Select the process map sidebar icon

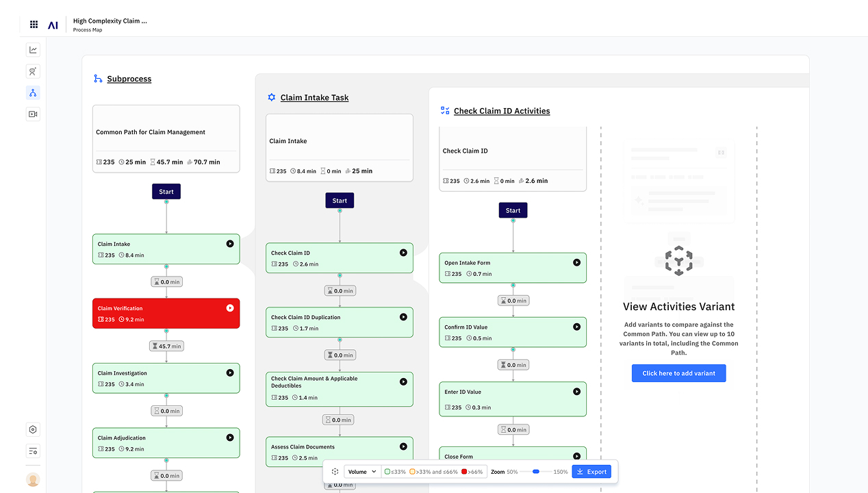33,92
